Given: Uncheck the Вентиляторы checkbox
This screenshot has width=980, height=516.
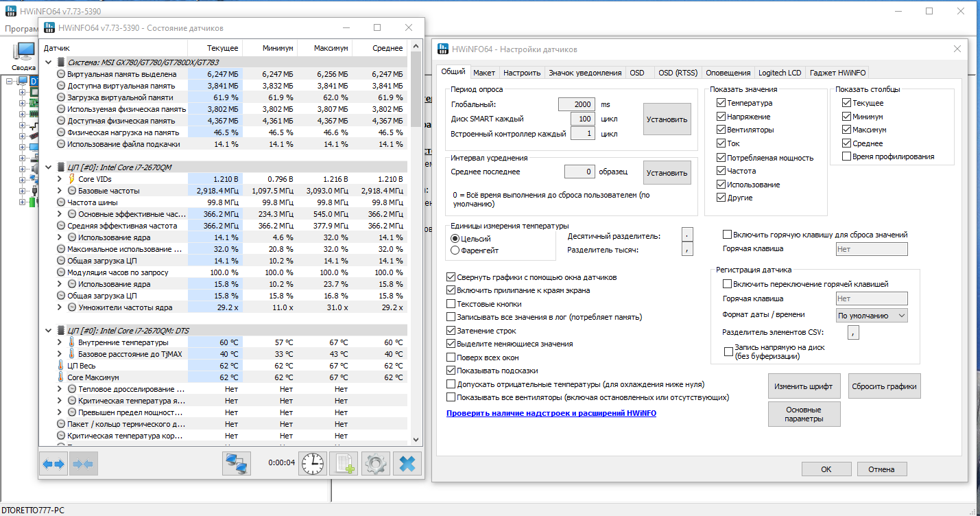Looking at the screenshot, I should (721, 130).
